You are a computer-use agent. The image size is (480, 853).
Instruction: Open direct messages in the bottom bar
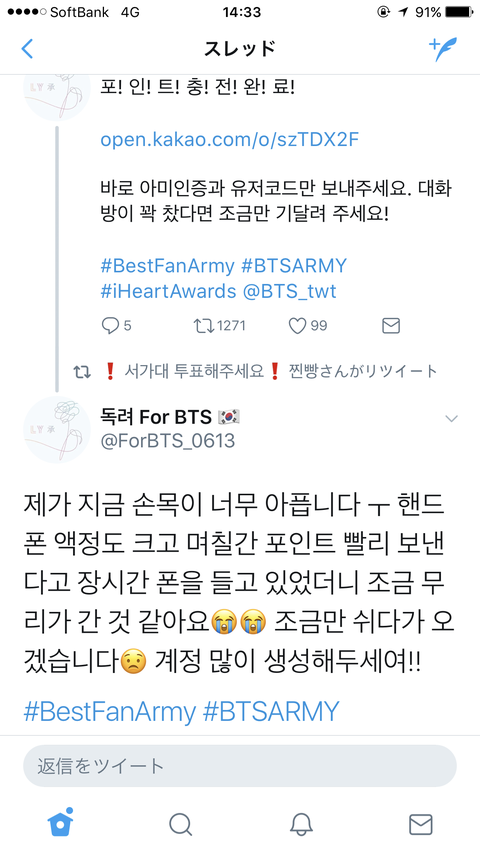pos(420,824)
